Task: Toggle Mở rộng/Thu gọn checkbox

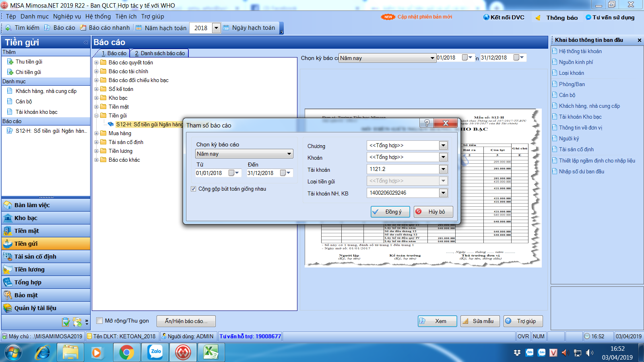Action: pos(99,321)
